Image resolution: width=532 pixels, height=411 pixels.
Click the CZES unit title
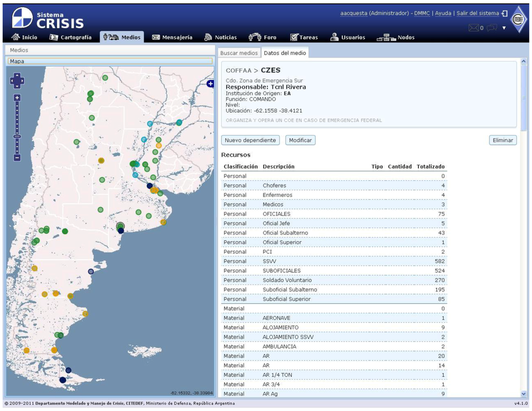(270, 70)
